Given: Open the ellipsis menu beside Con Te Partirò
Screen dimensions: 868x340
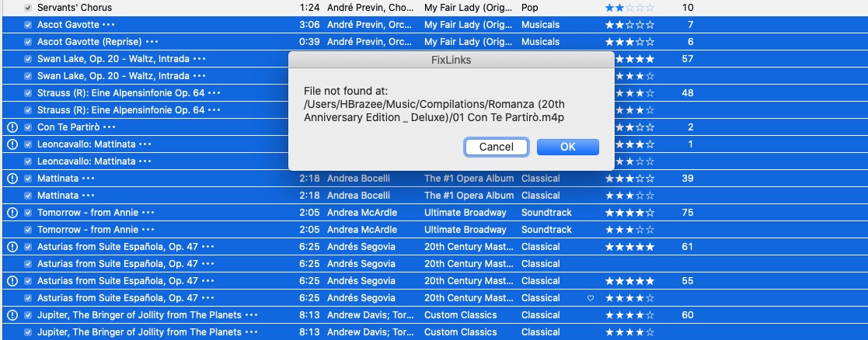Looking at the screenshot, I should (x=109, y=127).
